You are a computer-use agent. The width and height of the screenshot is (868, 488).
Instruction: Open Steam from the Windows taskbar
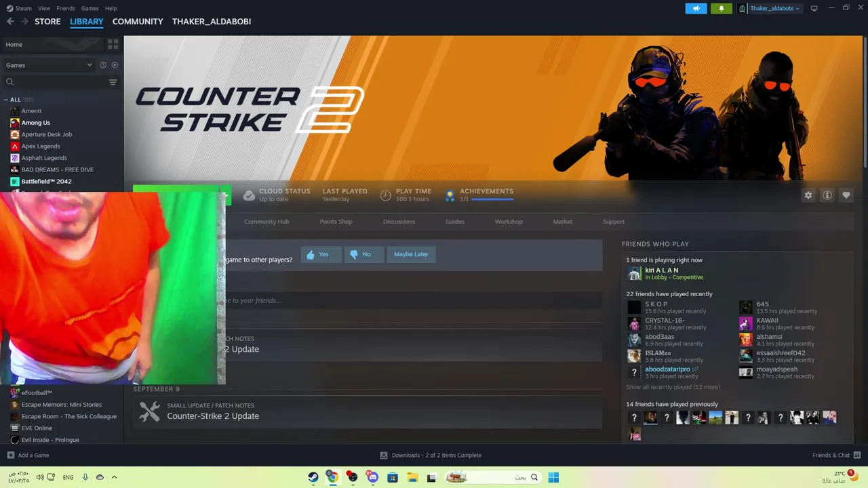(313, 477)
